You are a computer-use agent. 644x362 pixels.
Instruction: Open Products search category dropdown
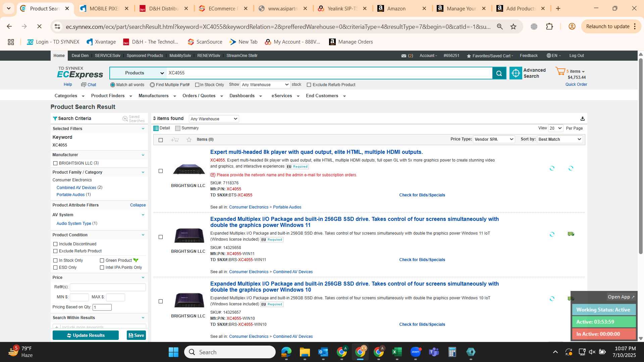click(138, 73)
